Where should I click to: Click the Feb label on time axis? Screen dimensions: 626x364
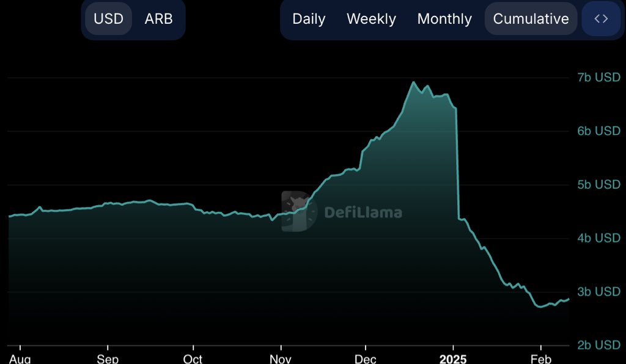coord(541,359)
